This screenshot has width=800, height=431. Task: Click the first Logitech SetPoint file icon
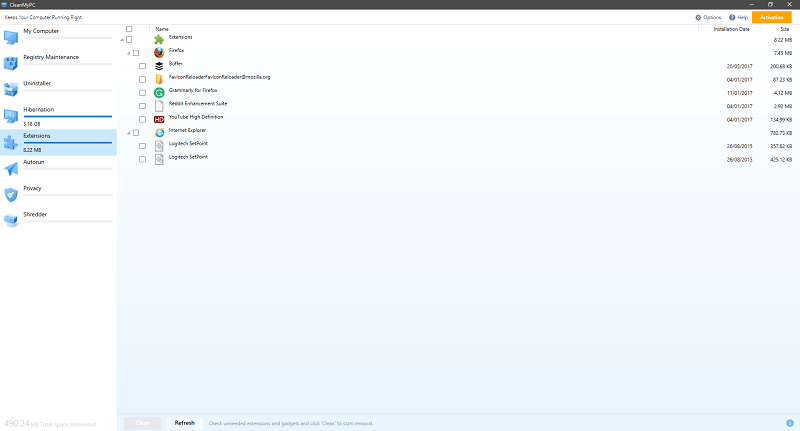[x=159, y=146]
